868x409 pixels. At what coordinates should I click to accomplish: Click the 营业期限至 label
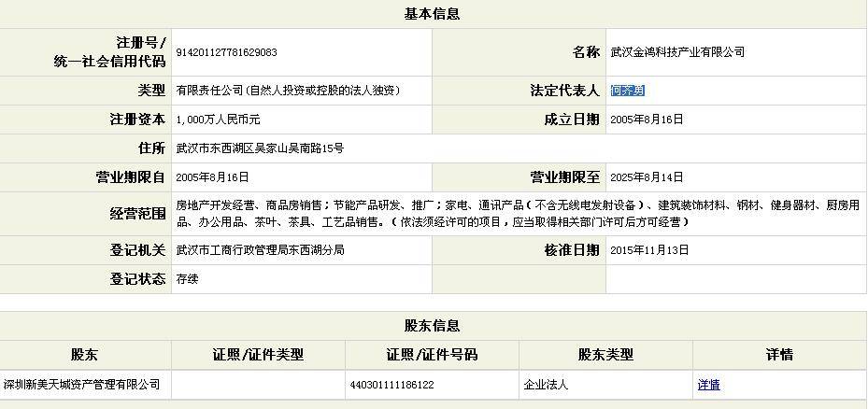pos(564,177)
